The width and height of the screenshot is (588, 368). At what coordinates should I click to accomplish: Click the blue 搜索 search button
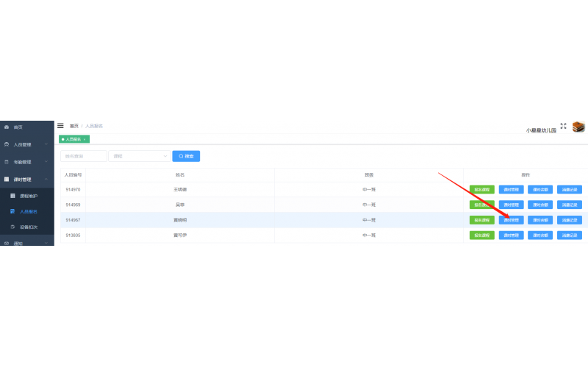tap(186, 156)
